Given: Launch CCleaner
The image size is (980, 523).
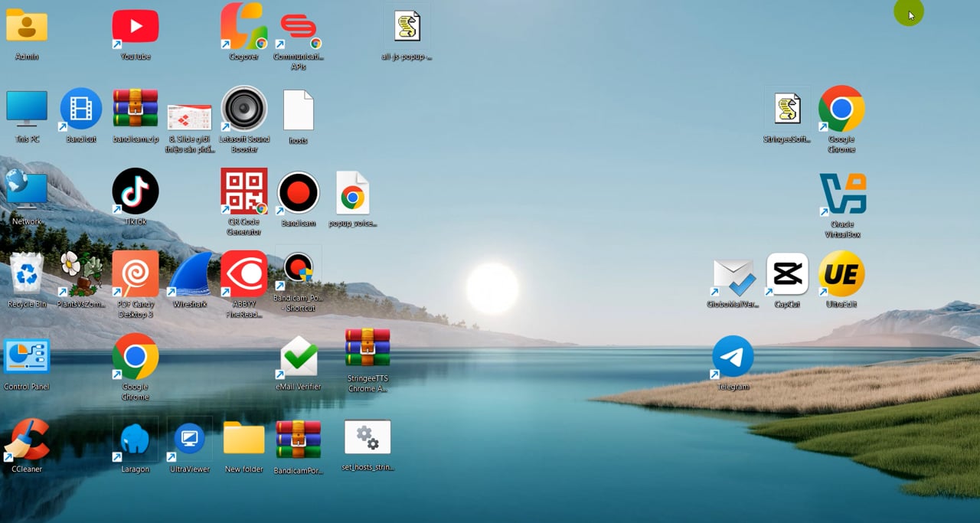Looking at the screenshot, I should pyautogui.click(x=27, y=440).
